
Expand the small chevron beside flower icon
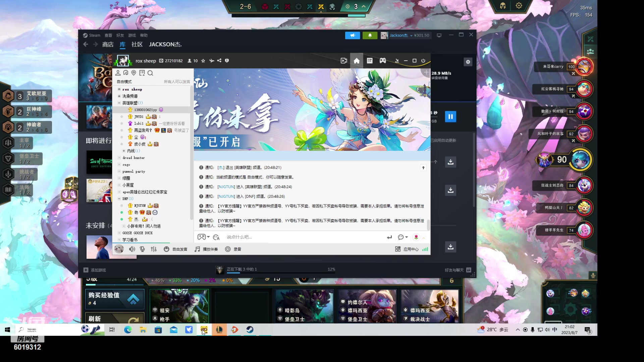click(x=424, y=238)
